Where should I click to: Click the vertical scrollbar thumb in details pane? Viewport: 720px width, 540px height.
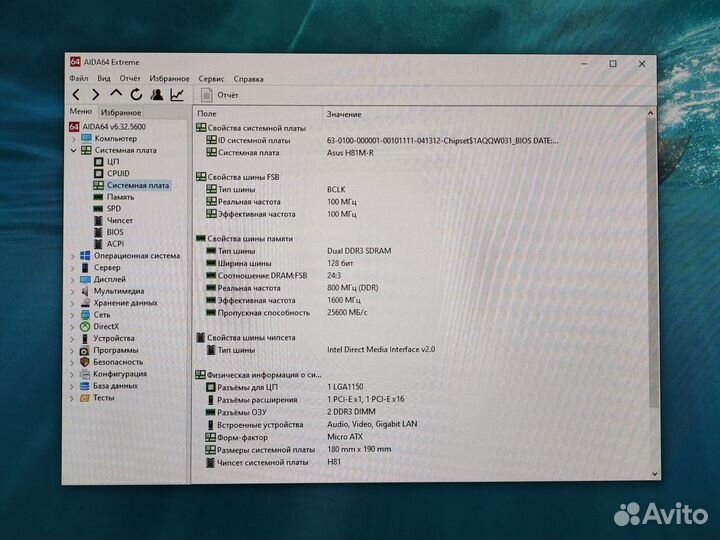pos(652,263)
